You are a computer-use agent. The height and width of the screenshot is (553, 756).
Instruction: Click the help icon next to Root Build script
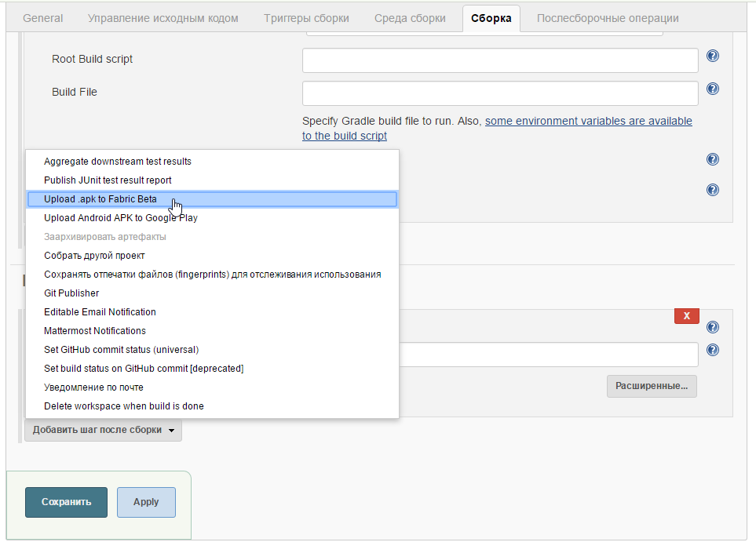point(712,56)
